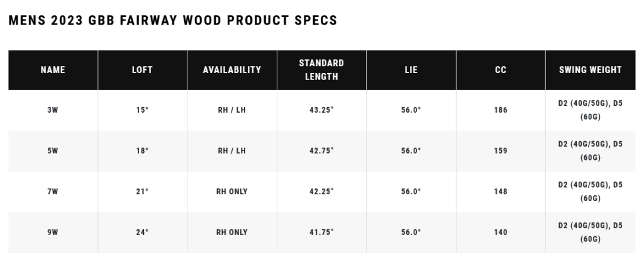Select the AVAILABILITY column header

(232, 70)
